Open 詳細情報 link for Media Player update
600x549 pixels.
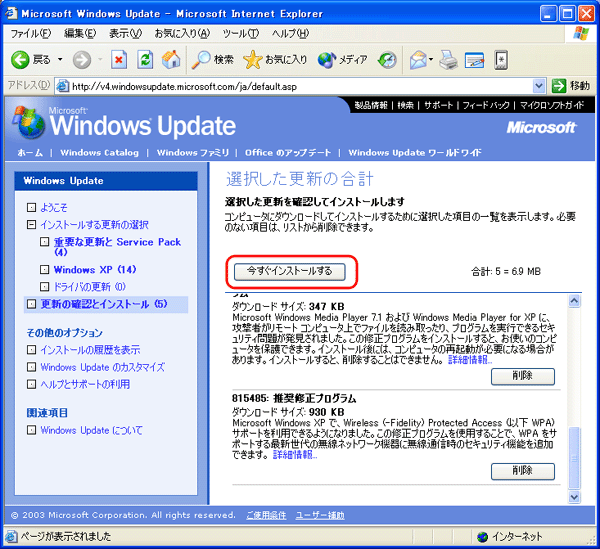(x=470, y=360)
